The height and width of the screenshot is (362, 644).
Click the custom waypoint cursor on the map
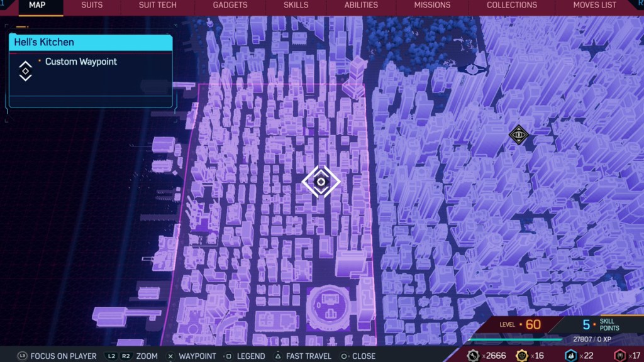(x=321, y=182)
